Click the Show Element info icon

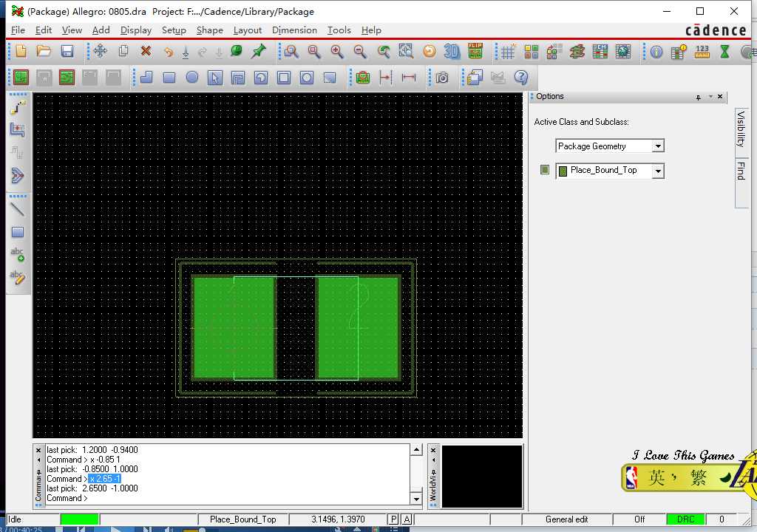656,52
